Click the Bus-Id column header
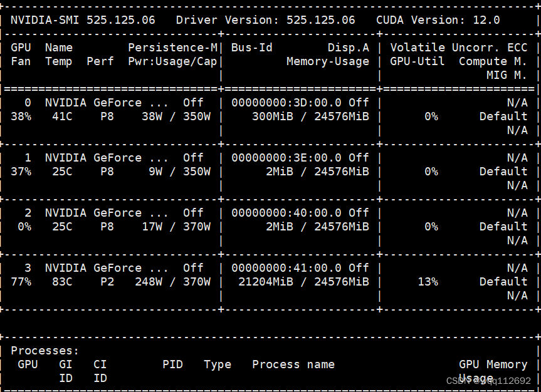 coord(252,48)
